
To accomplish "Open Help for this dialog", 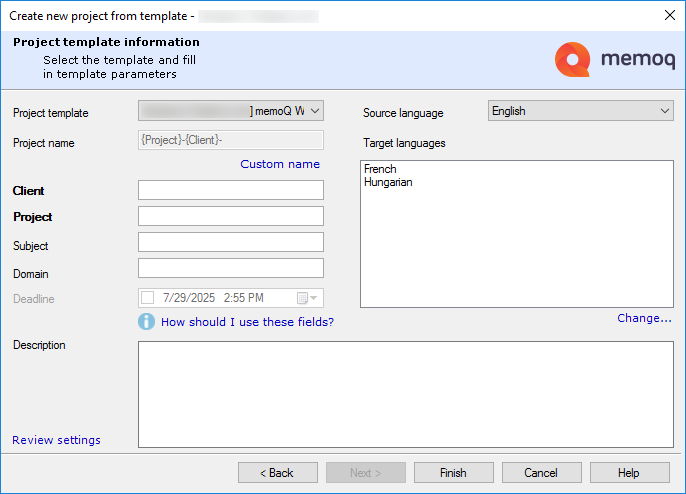I will point(628,473).
